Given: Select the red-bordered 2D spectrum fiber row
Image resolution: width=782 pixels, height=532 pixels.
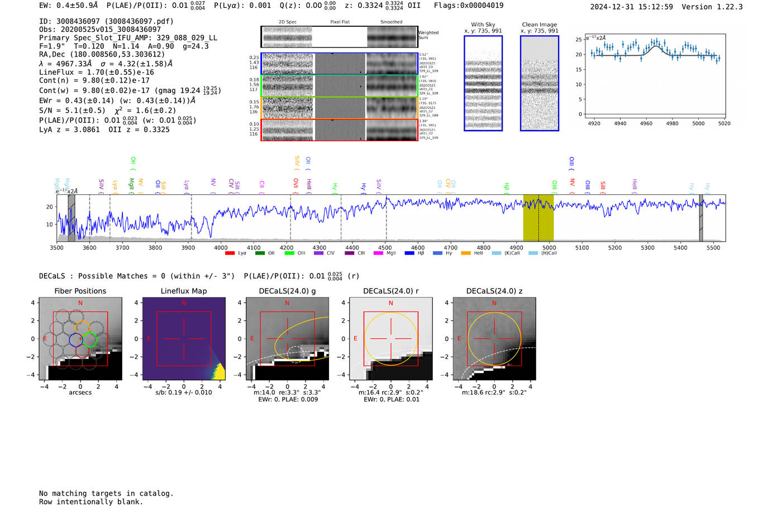Looking at the screenshot, I should [339, 130].
